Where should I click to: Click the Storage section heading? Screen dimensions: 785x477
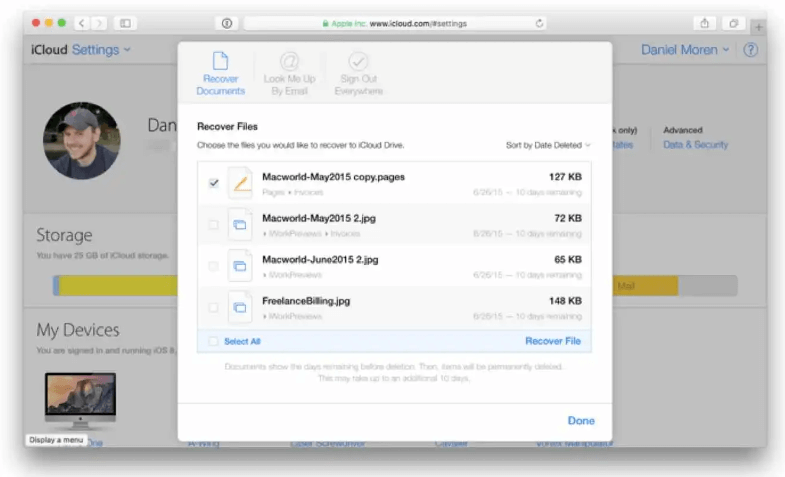point(64,235)
